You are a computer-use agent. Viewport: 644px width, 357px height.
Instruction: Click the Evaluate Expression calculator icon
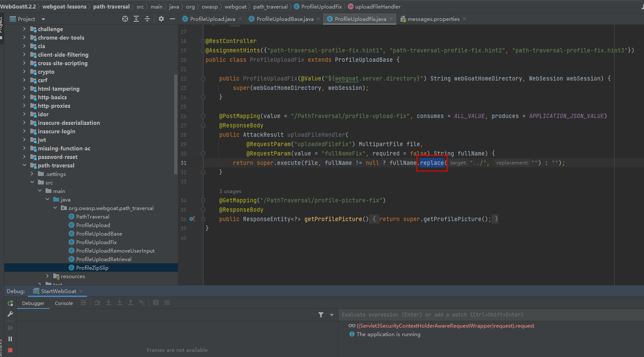[x=156, y=302]
